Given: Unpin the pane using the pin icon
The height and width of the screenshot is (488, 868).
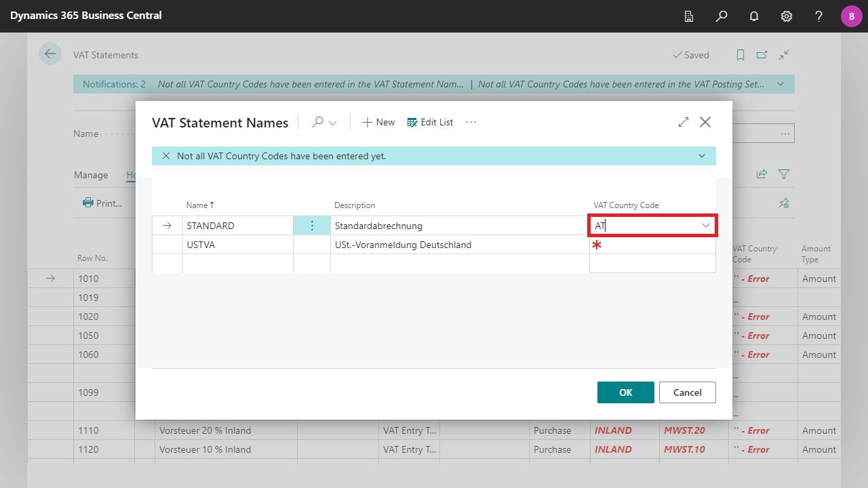Looking at the screenshot, I should click(x=783, y=203).
